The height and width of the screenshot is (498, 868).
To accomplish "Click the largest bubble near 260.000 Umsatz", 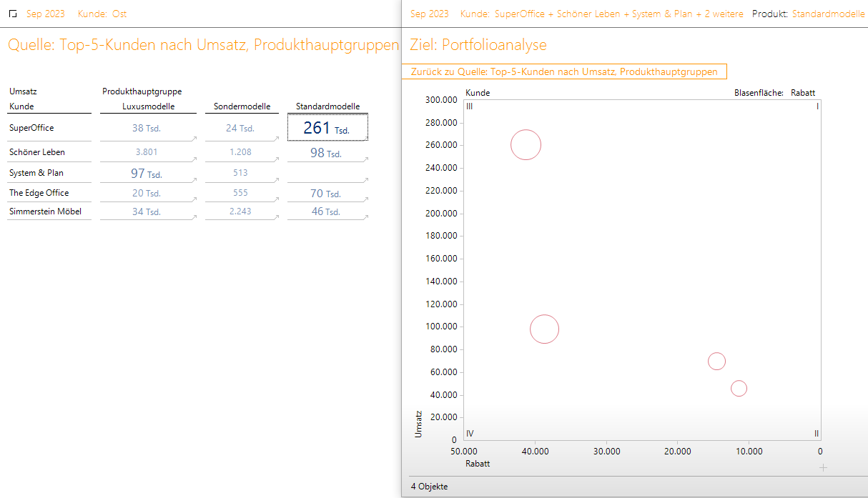I will tap(526, 145).
